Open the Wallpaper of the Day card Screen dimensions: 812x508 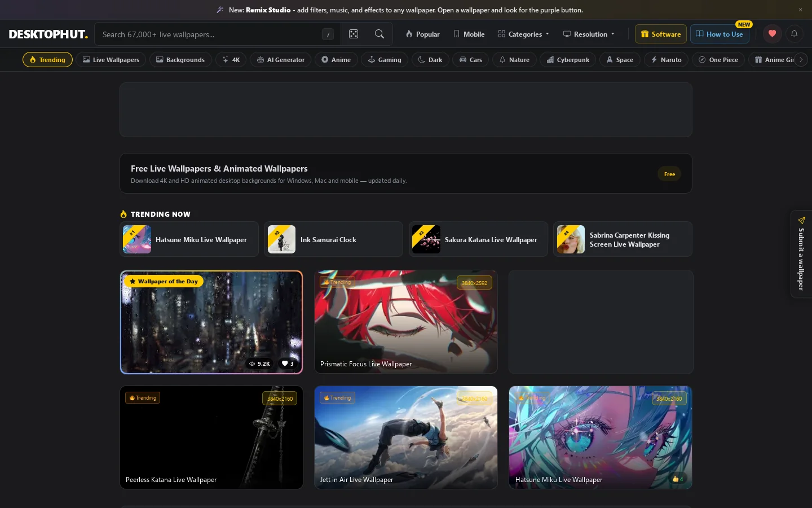tap(211, 322)
